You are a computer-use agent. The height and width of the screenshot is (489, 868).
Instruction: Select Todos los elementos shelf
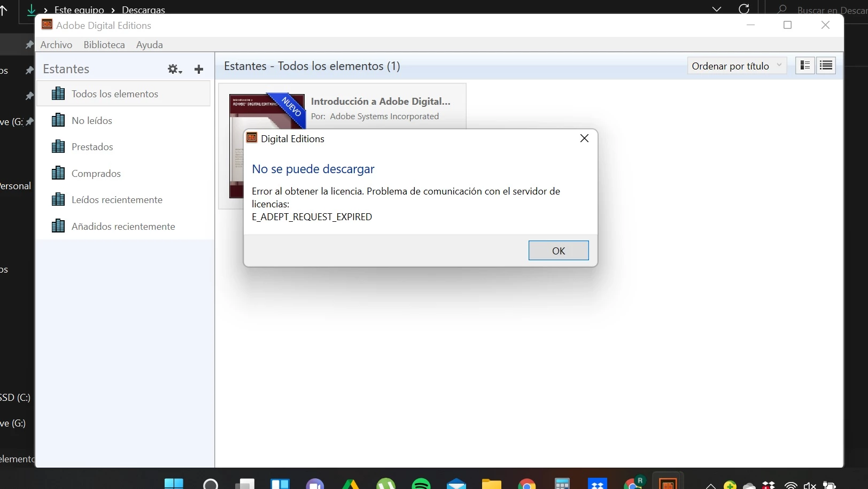[x=123, y=94]
